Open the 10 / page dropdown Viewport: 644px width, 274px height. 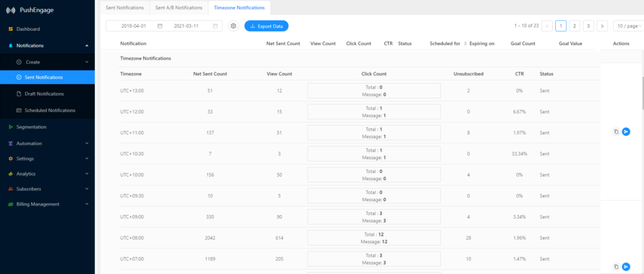coord(628,26)
